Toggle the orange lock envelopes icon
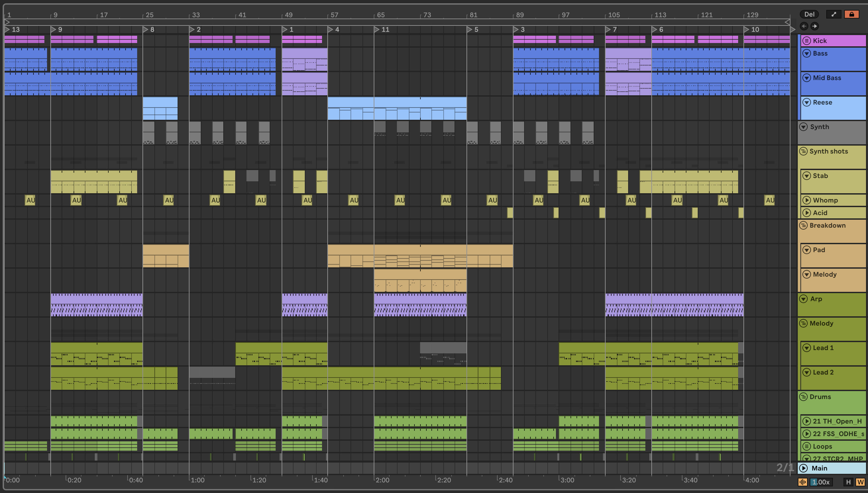The width and height of the screenshot is (868, 493). [x=851, y=14]
